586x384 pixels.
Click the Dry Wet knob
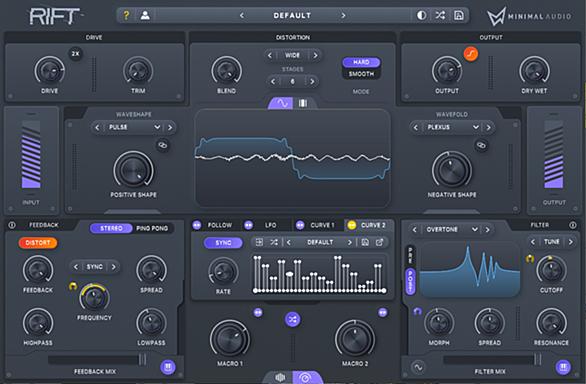tap(534, 71)
